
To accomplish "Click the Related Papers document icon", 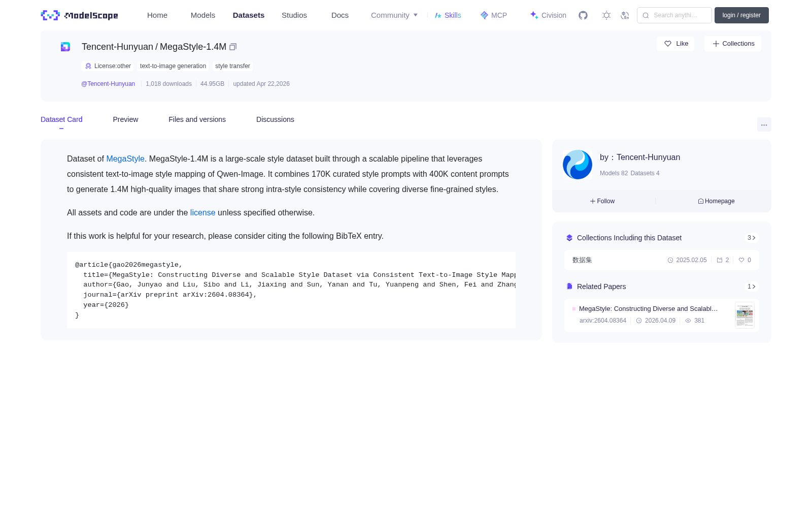I will (569, 287).
